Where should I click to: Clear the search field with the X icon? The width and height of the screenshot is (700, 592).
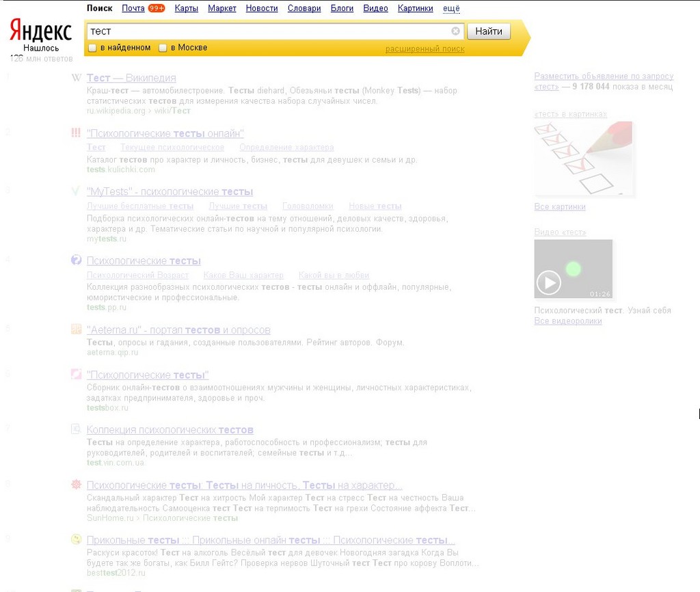[456, 31]
